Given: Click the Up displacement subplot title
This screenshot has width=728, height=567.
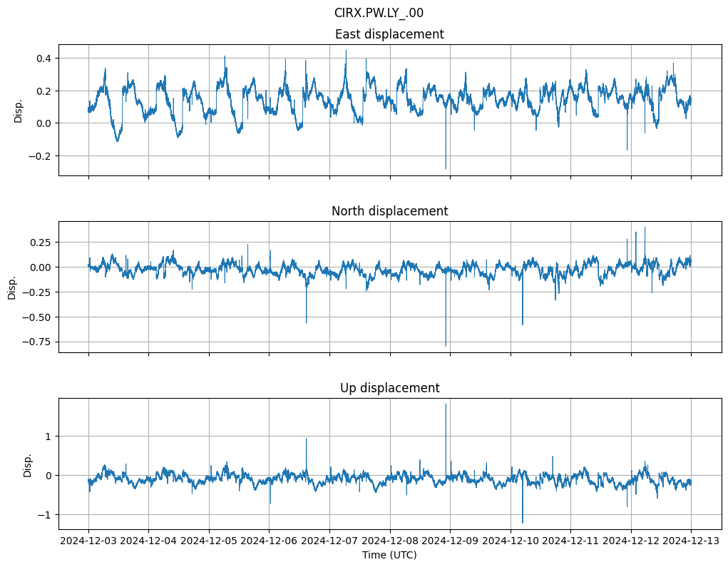Looking at the screenshot, I should pos(389,388).
